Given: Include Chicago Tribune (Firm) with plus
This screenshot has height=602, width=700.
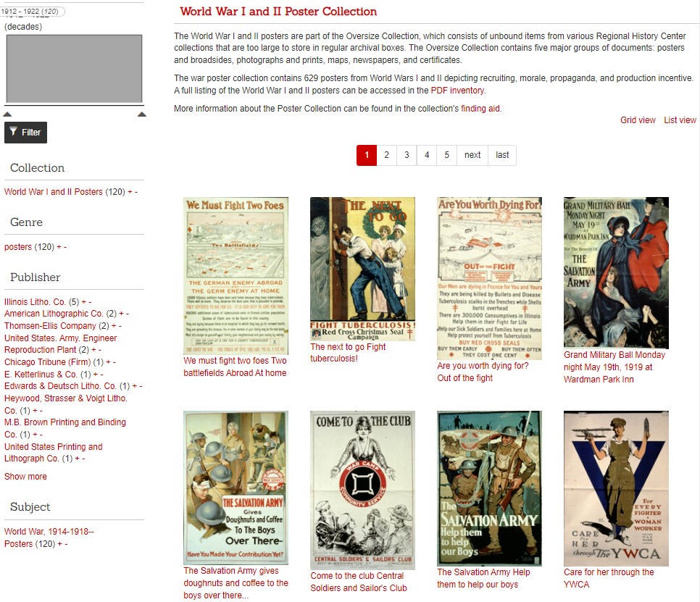Looking at the screenshot, I should [109, 362].
